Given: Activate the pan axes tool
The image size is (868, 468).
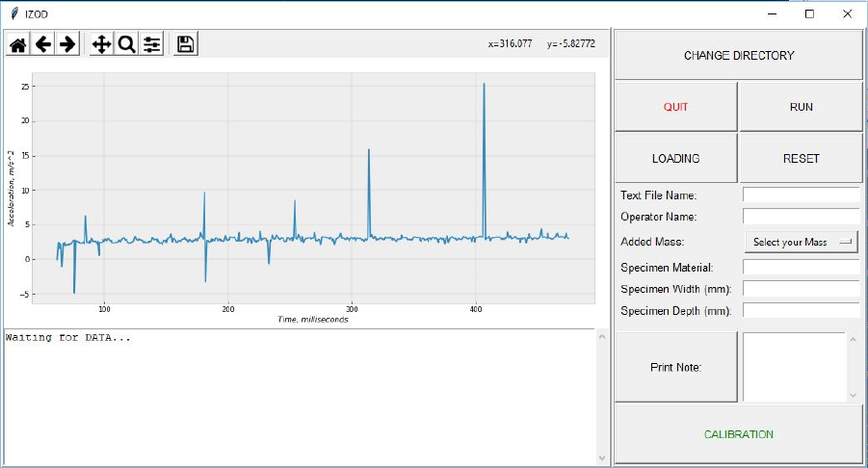Looking at the screenshot, I should pyautogui.click(x=102, y=44).
